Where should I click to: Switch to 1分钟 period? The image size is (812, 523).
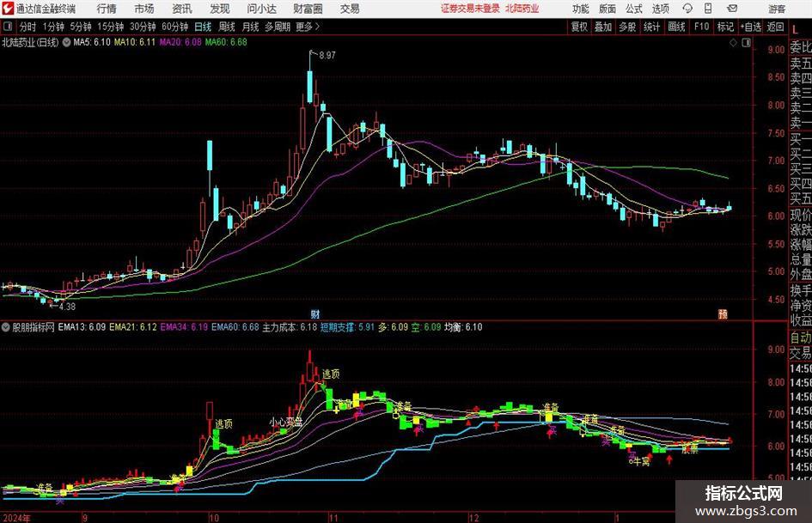coord(52,27)
